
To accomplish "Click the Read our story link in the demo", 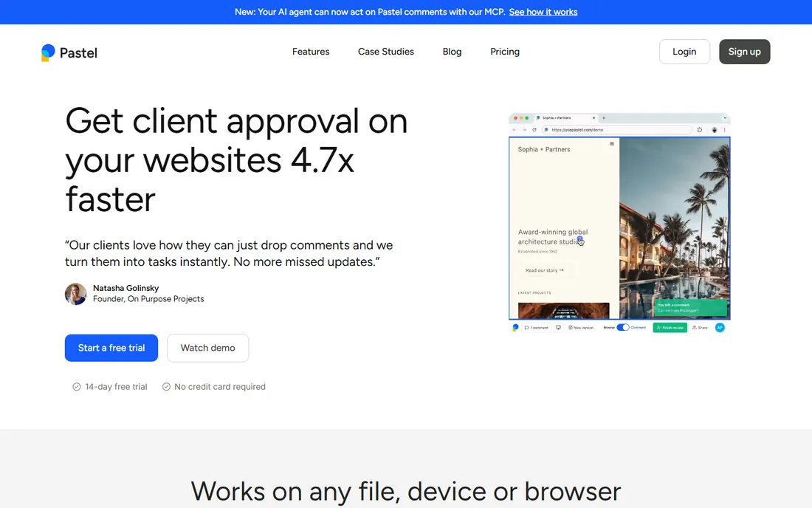I will 544,270.
